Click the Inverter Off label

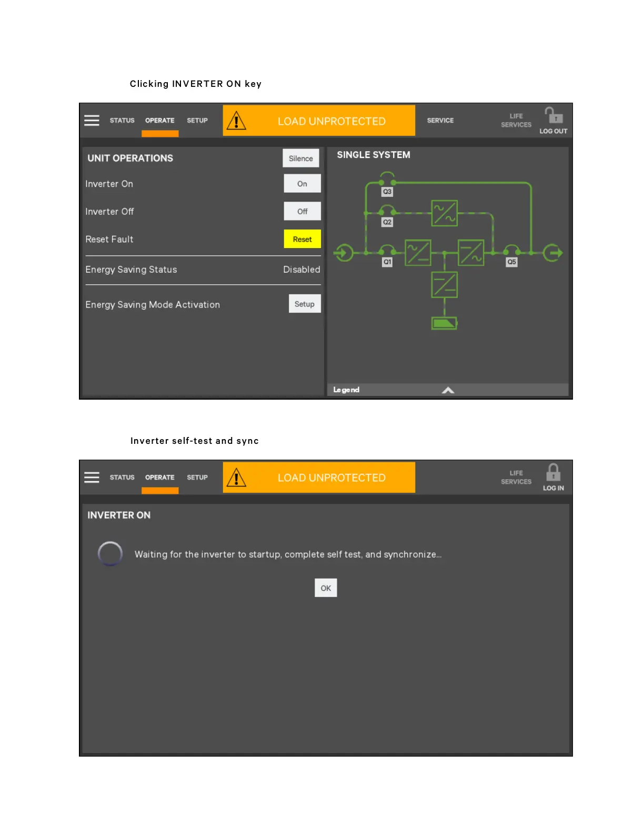109,212
